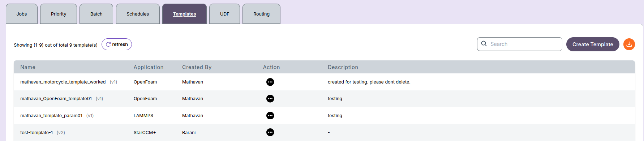The image size is (644, 141).
Task: Open action menu for test-template-1
Action: [270, 132]
